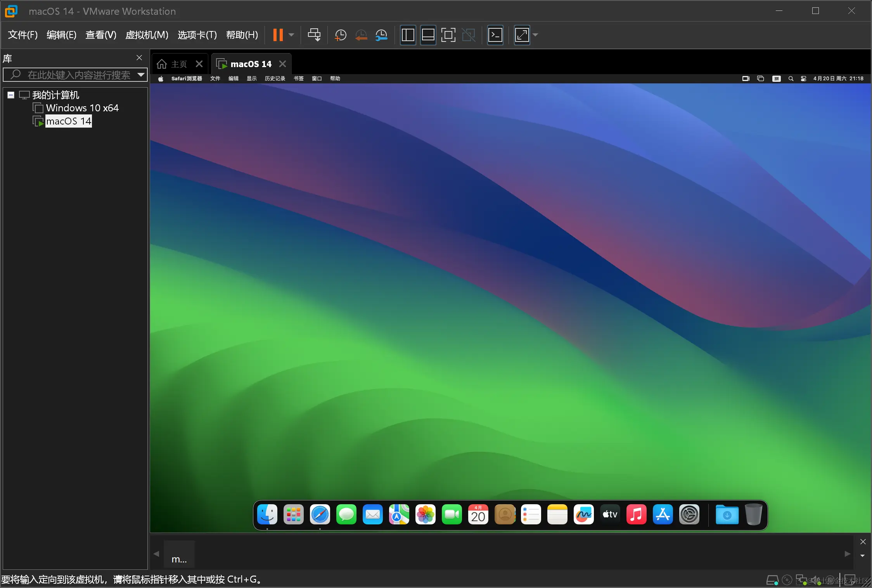Open System Settings in the dock

689,515
